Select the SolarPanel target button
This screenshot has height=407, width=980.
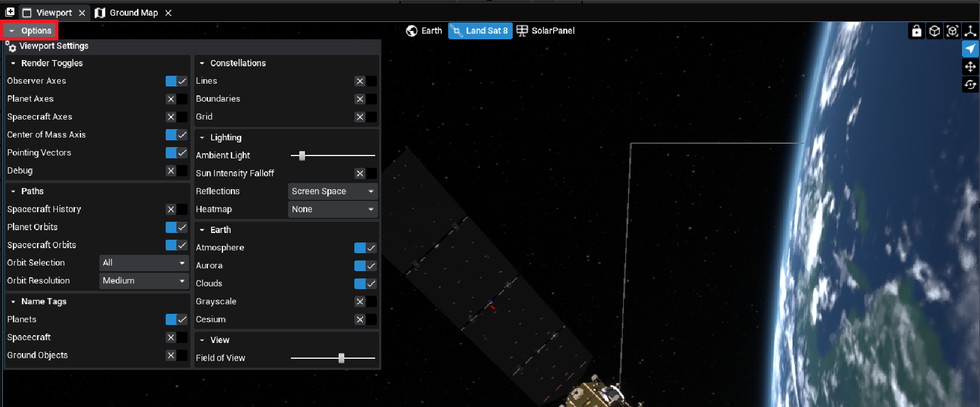(x=545, y=31)
